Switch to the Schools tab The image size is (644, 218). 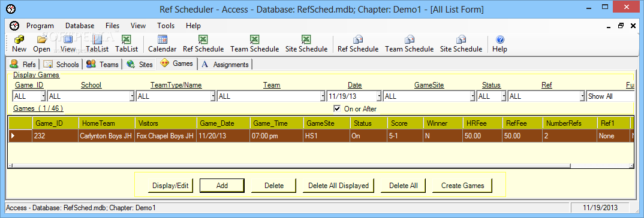click(61, 64)
